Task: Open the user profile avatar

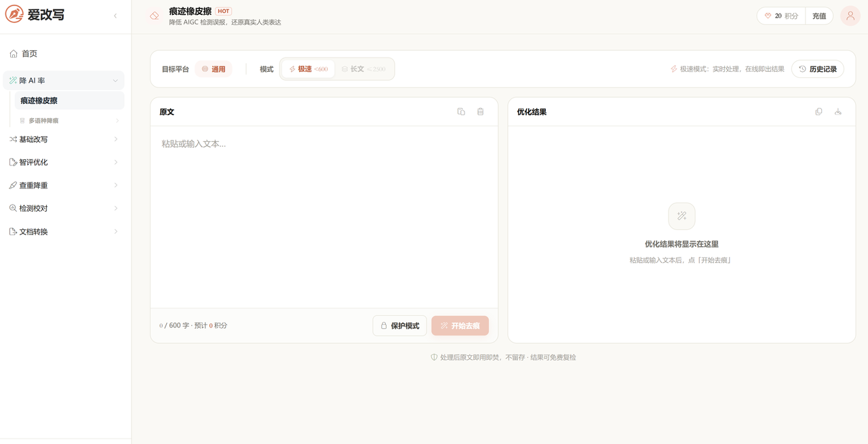Action: pos(850,16)
